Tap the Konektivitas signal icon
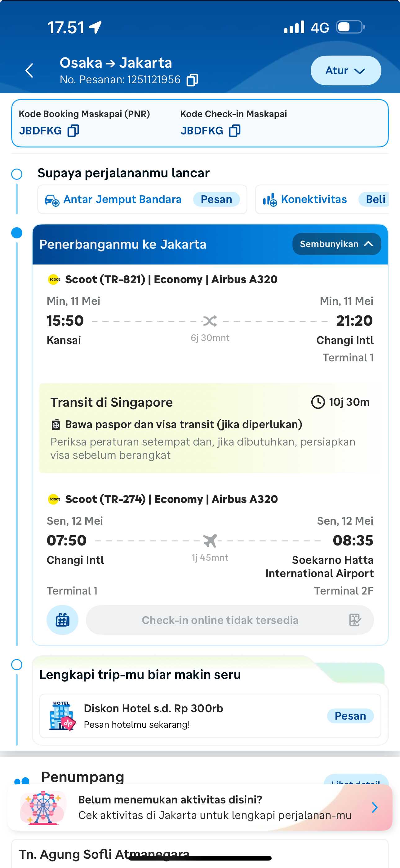Viewport: 400px width, 868px height. tap(270, 200)
